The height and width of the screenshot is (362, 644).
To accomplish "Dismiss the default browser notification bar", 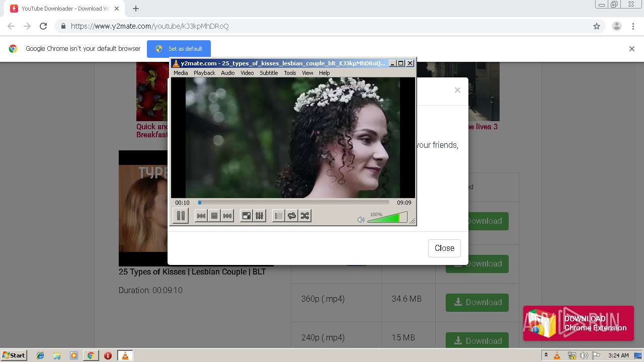I will pos(632,49).
